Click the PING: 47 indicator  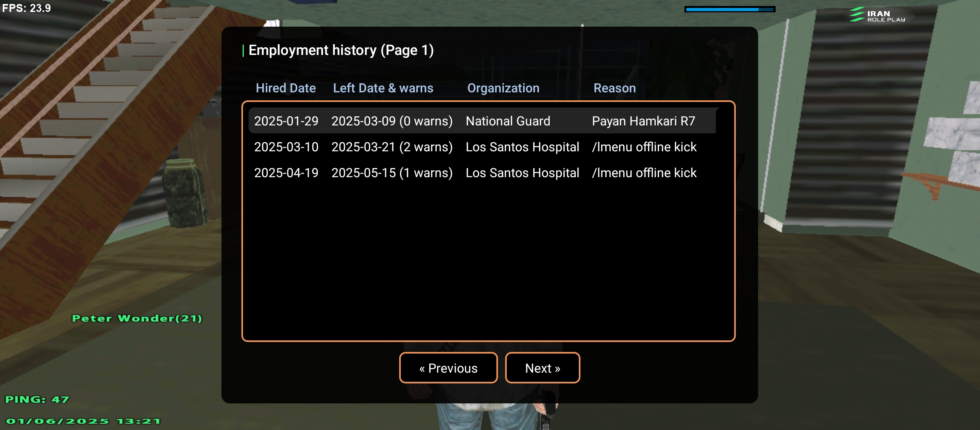click(37, 399)
